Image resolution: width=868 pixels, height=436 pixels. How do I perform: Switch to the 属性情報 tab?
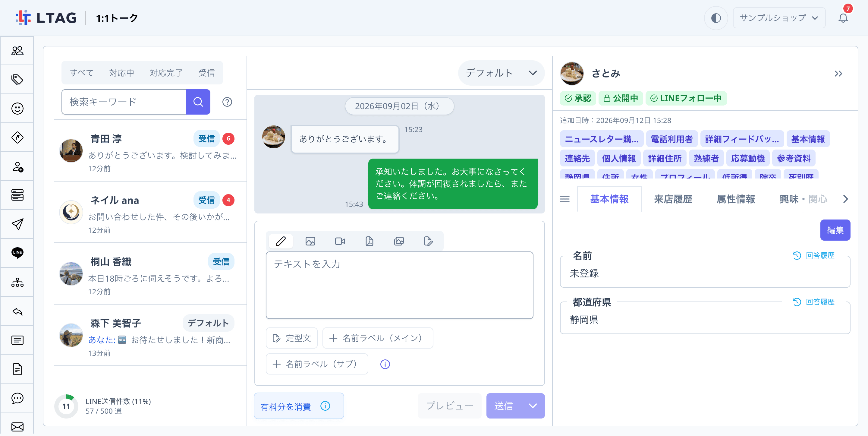[x=736, y=199]
